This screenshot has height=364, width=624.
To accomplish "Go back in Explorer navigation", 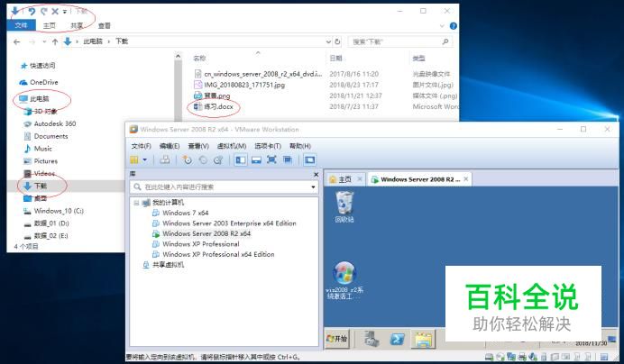I will pyautogui.click(x=17, y=41).
